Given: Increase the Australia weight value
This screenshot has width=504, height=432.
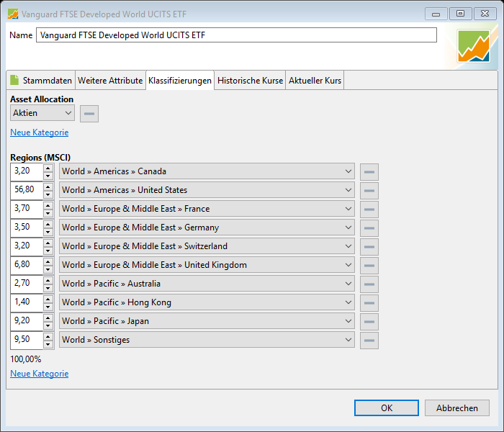Looking at the screenshot, I should [48, 280].
